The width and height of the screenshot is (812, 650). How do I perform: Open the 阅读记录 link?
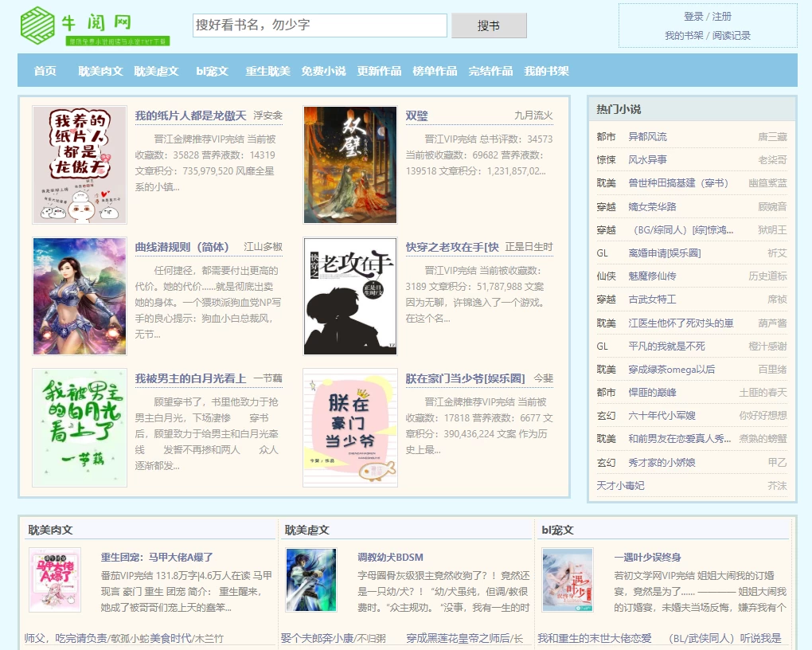tap(732, 36)
